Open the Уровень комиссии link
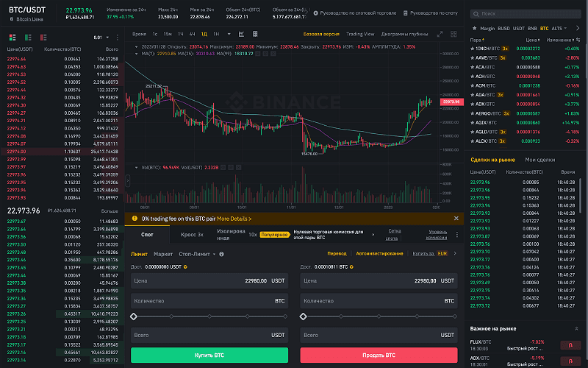The height and width of the screenshot is (368, 588). [437, 234]
